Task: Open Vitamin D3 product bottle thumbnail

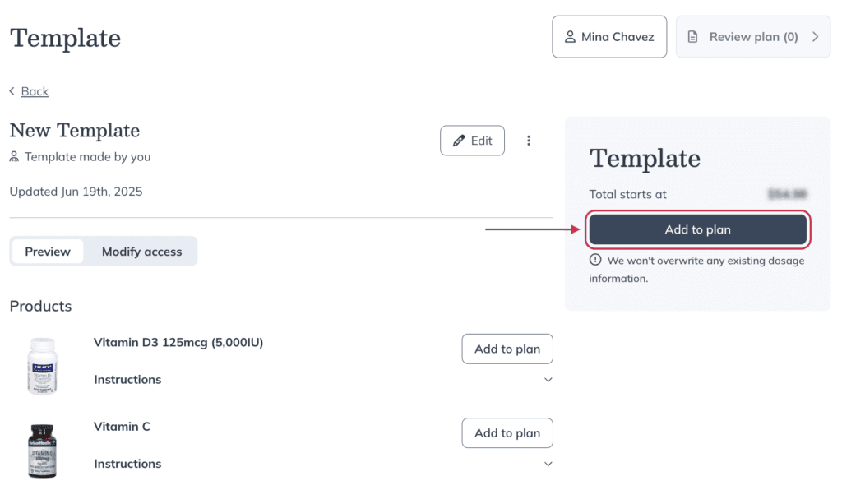Action: (x=43, y=366)
